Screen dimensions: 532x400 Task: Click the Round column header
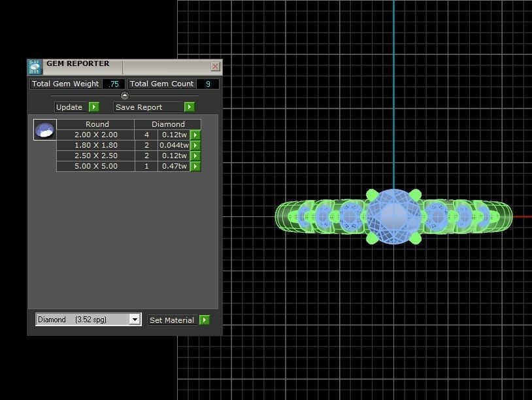pos(97,124)
